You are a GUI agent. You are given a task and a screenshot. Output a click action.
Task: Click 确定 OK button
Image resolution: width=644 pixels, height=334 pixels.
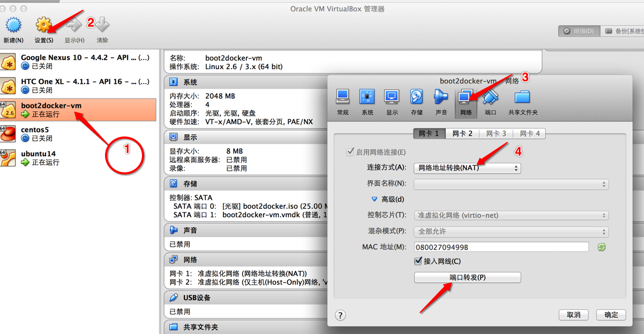click(x=611, y=315)
